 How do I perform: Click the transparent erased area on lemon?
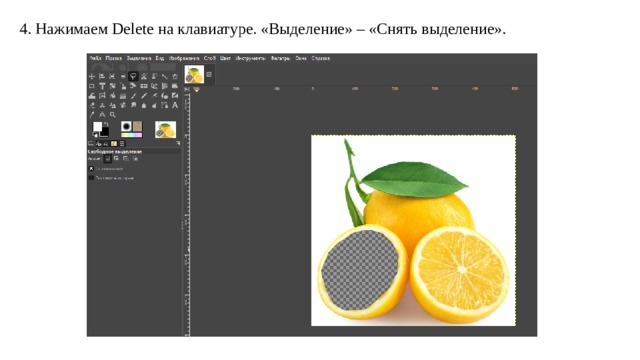359,269
